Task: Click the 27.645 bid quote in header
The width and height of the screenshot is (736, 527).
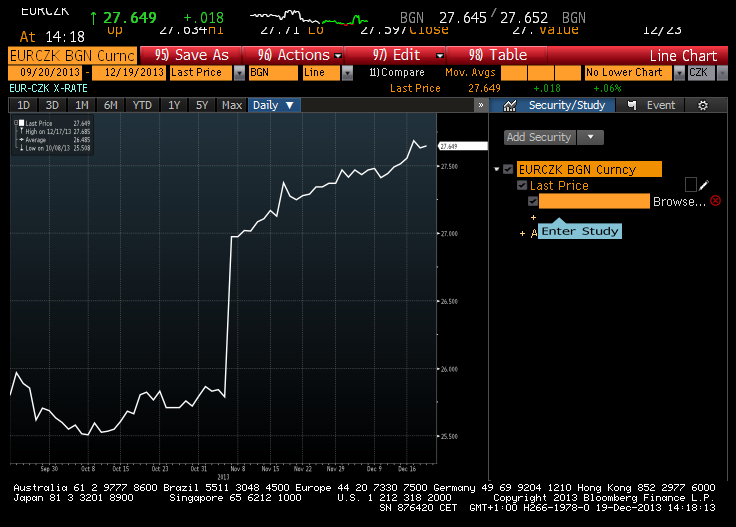Action: [463, 18]
